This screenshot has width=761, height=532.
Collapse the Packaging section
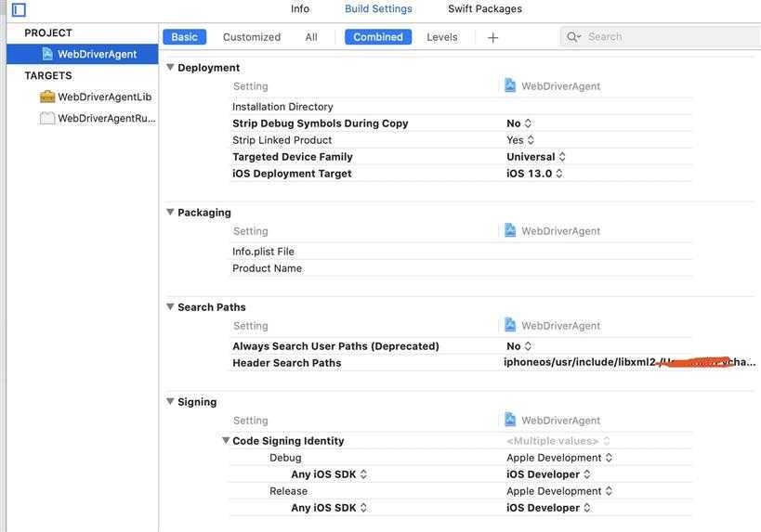170,212
